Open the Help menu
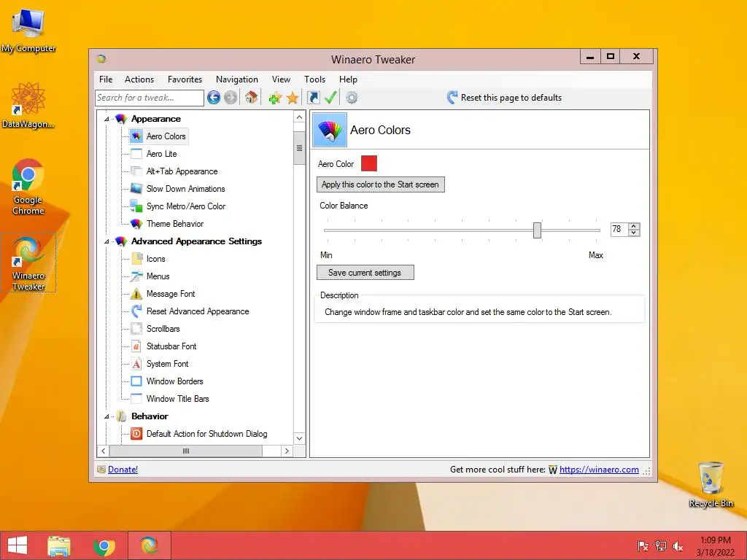The image size is (747, 560). click(x=348, y=79)
